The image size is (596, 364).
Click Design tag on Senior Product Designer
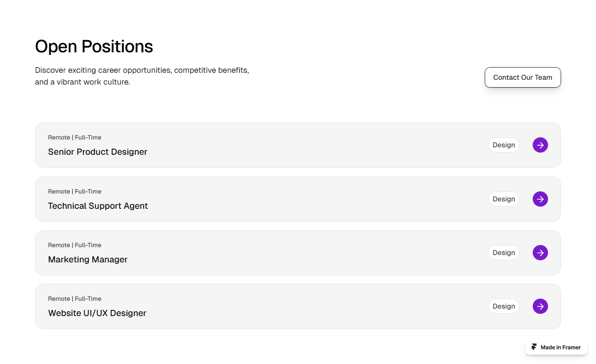point(504,145)
